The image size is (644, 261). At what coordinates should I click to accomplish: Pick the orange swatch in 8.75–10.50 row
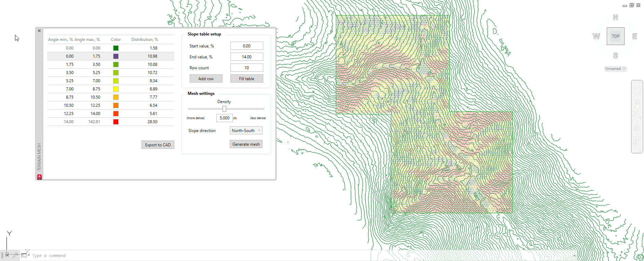click(116, 97)
